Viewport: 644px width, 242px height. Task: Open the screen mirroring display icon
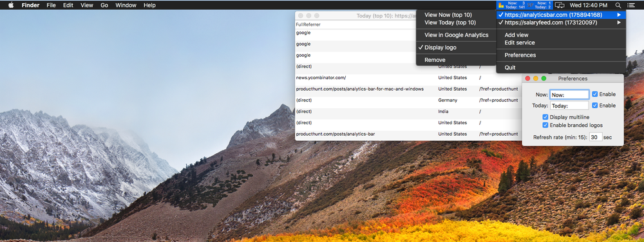click(x=560, y=5)
